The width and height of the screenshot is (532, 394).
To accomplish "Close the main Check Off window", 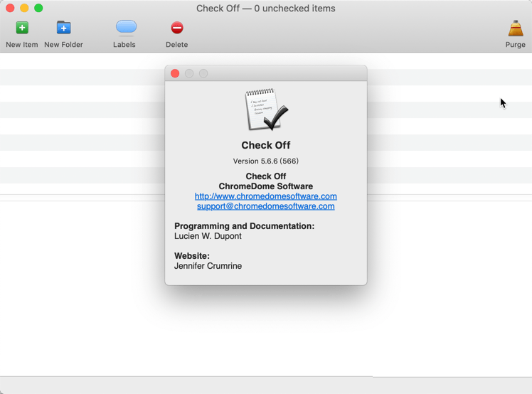I will click(10, 8).
